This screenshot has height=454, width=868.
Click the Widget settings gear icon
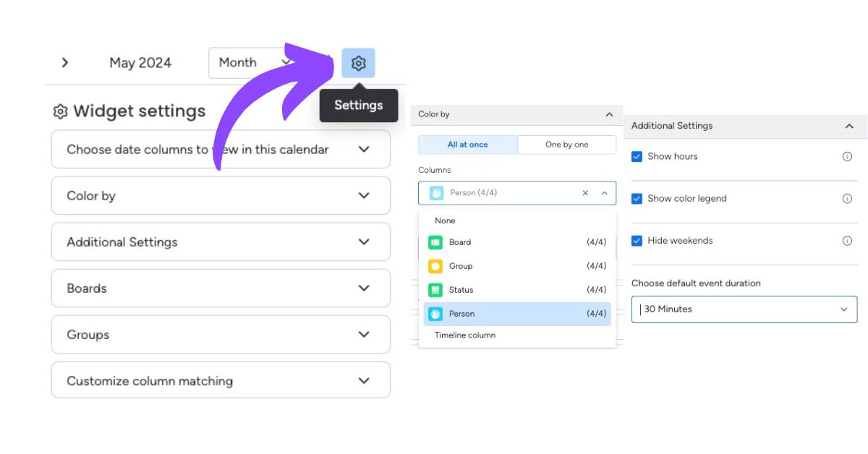point(59,111)
